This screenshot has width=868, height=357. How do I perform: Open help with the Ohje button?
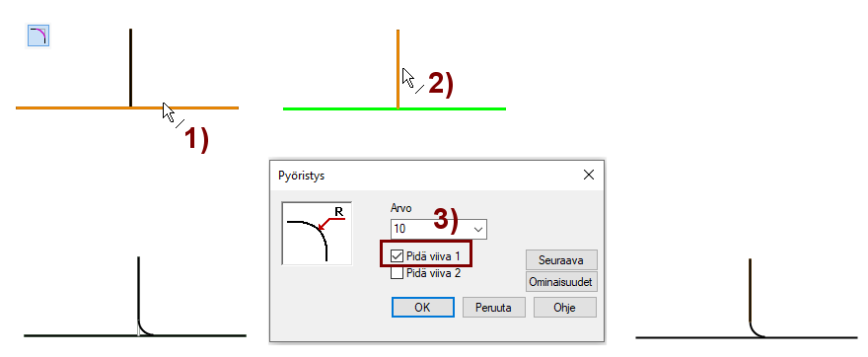coord(564,307)
